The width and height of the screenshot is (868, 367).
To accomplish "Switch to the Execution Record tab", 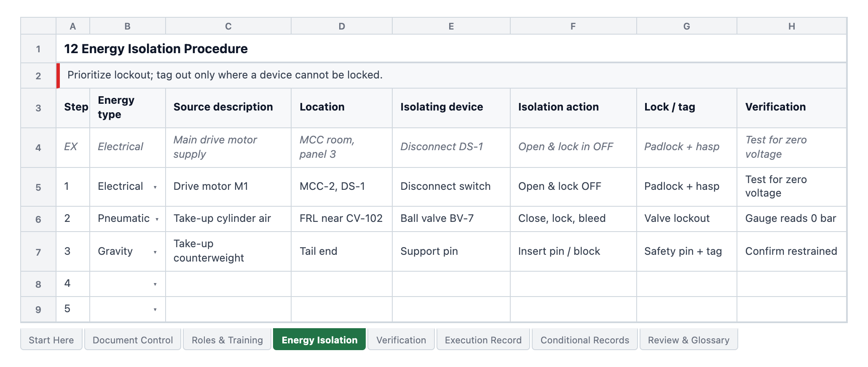I will point(483,340).
